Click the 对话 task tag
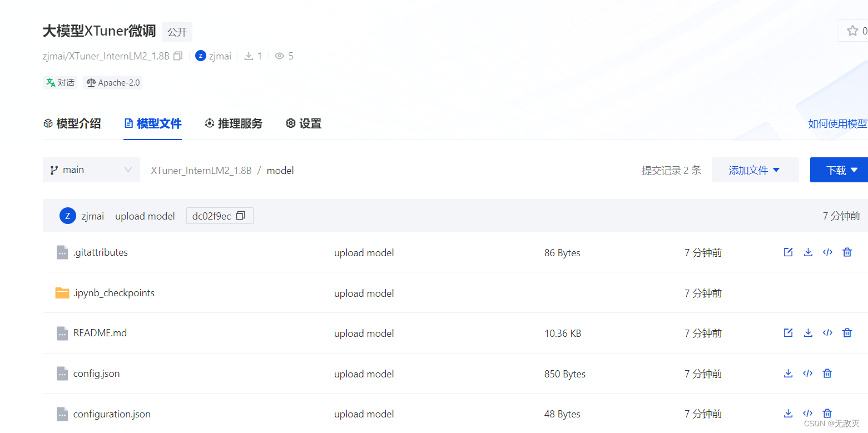The width and height of the screenshot is (868, 433). point(60,82)
